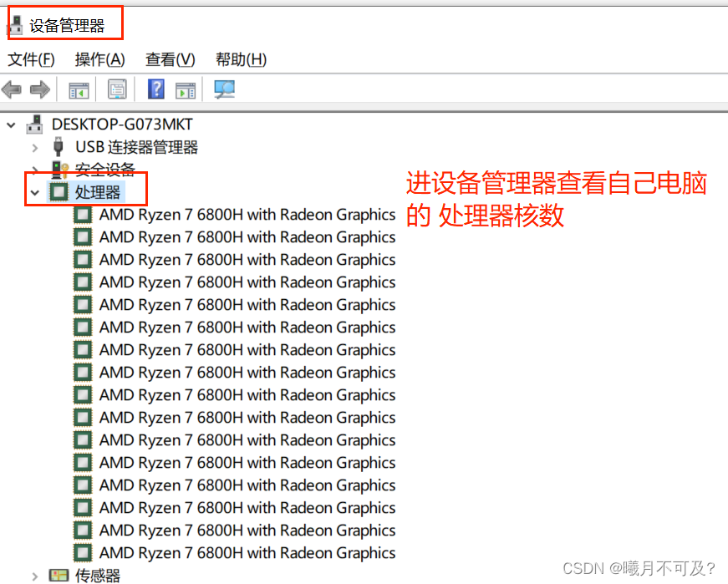Screen dimensions: 728x584
Task: Click the Device Manager title bar icon
Action: (15, 26)
